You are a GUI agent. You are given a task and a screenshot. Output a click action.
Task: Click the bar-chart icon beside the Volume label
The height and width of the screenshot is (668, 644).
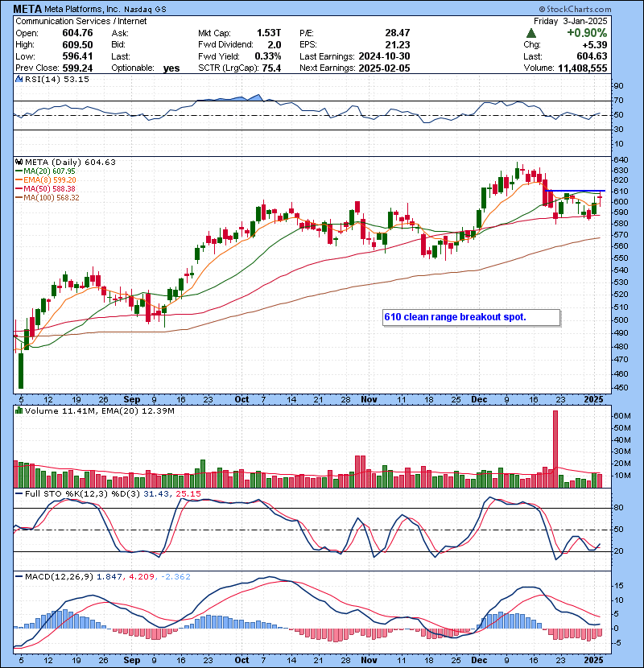tap(19, 410)
